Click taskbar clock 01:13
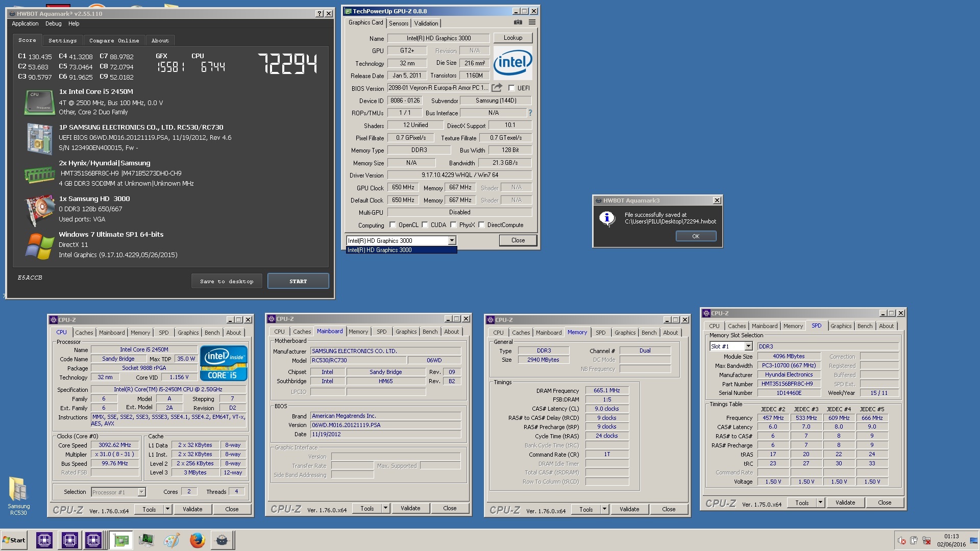The height and width of the screenshot is (551, 980). click(x=951, y=537)
